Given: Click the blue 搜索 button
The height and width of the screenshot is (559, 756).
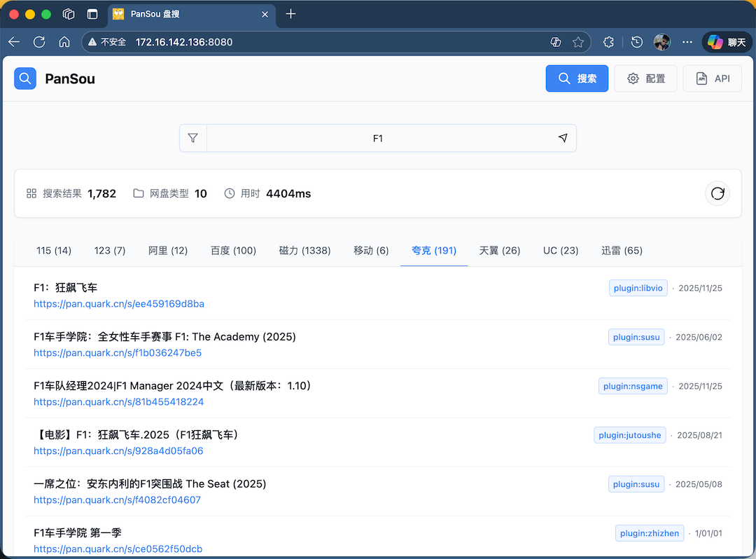Looking at the screenshot, I should tap(577, 78).
